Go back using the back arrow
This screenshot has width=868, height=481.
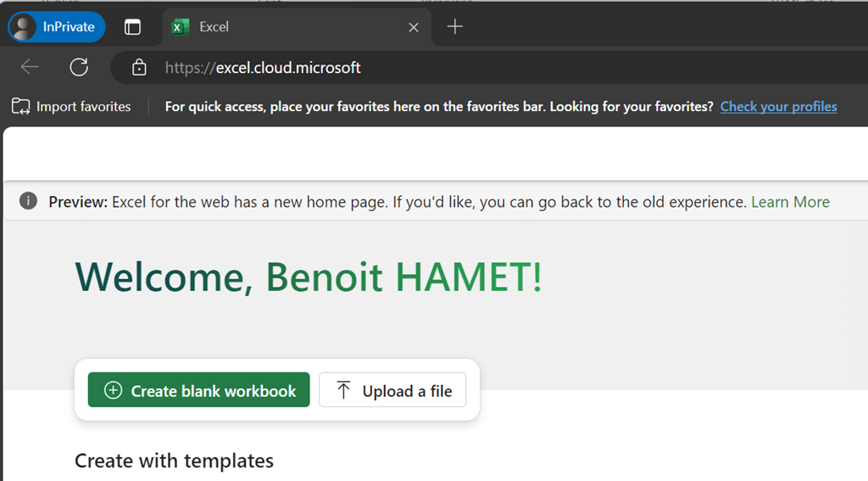point(30,67)
